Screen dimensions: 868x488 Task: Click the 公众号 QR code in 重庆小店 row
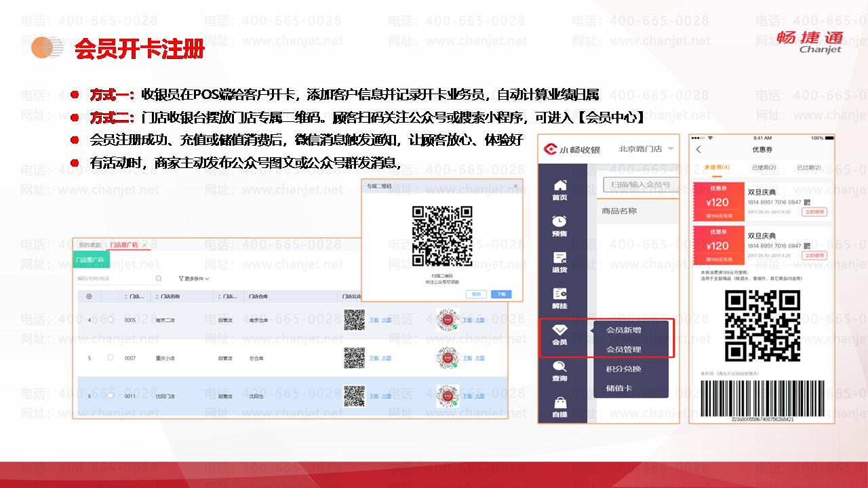(354, 358)
